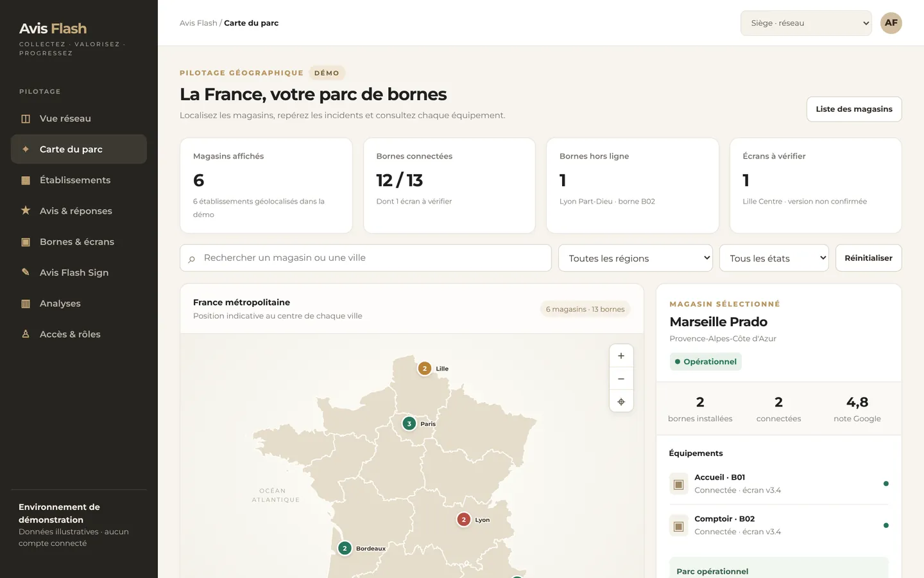Select the Lyon map marker
924x578 pixels.
(x=464, y=520)
